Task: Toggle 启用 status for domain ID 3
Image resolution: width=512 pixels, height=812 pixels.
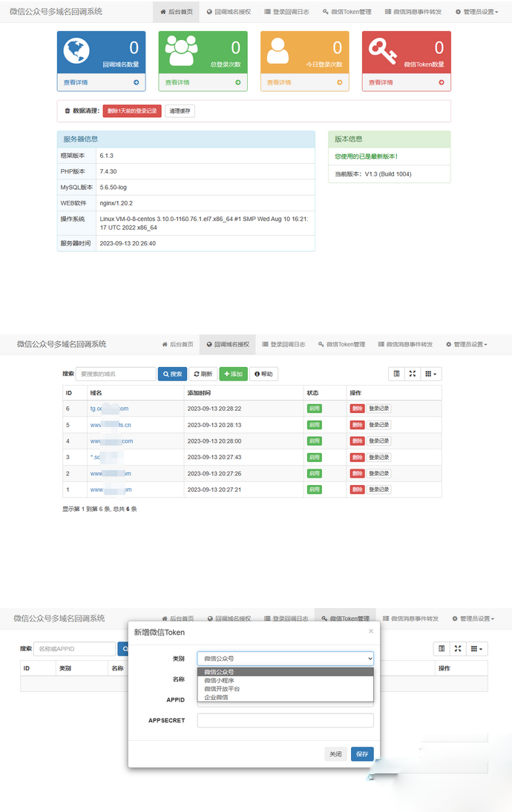Action: point(314,458)
